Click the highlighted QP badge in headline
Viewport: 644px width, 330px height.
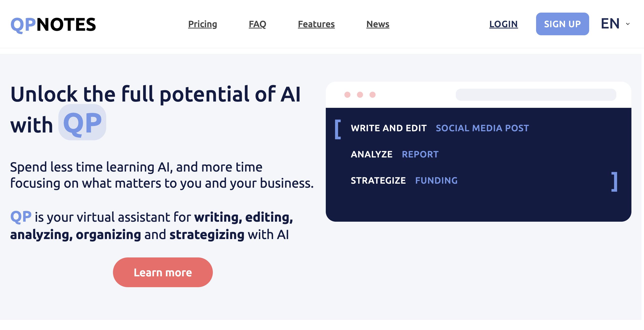82,123
